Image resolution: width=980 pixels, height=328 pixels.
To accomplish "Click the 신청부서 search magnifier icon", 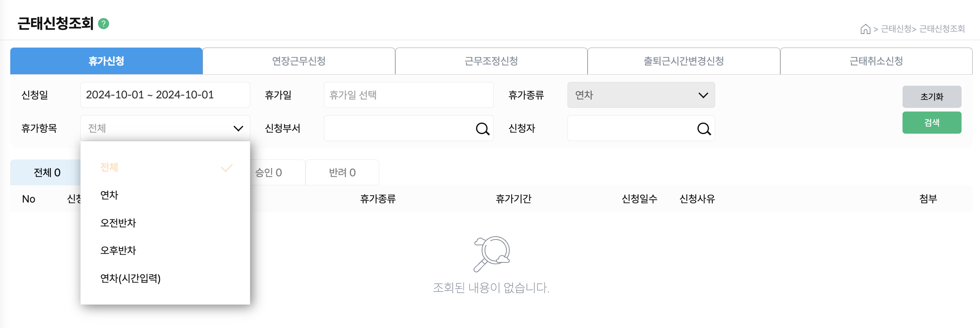I will tap(482, 129).
